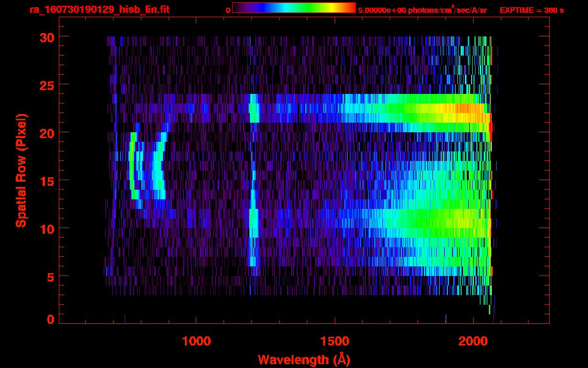
Task: Click the 5.00000e+06 photons colorbar maximum label
Action: coord(422,10)
